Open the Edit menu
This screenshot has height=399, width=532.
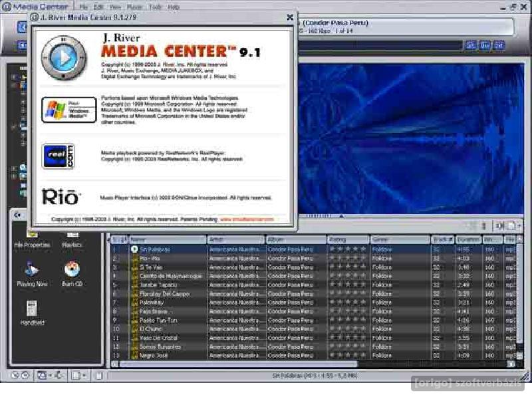pos(98,7)
